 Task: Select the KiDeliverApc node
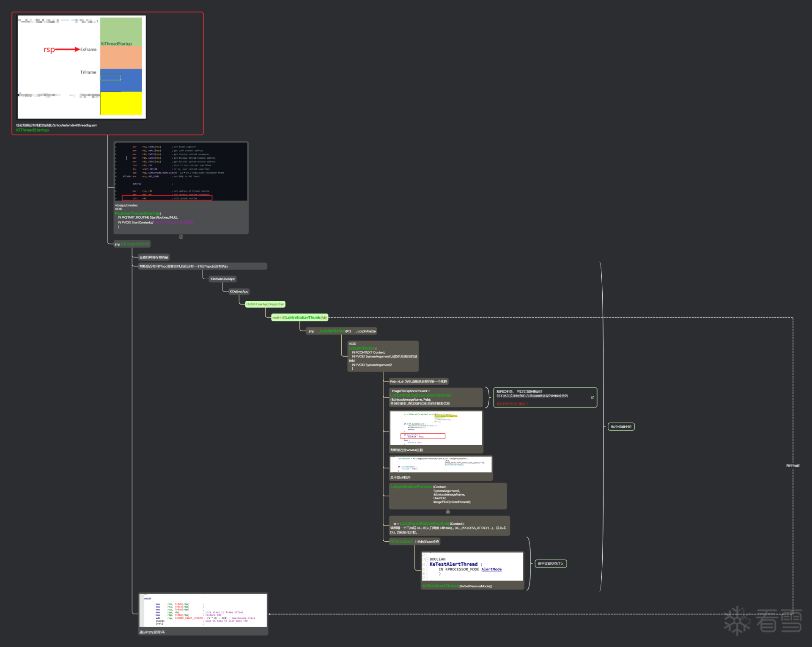[x=239, y=292]
